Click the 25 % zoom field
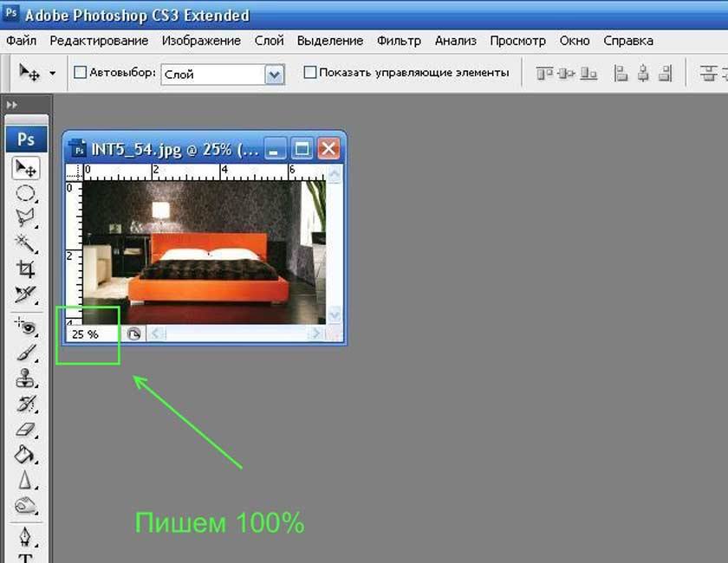Image resolution: width=728 pixels, height=563 pixels. (91, 333)
